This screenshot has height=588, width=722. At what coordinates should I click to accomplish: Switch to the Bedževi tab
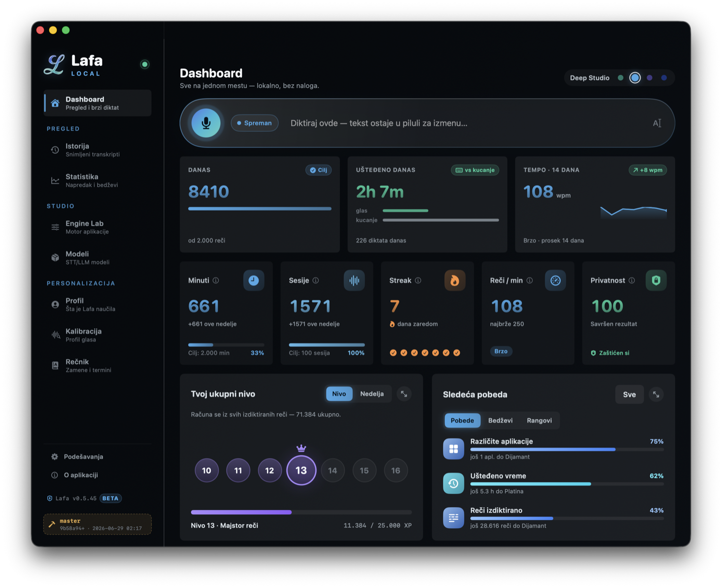point(500,421)
